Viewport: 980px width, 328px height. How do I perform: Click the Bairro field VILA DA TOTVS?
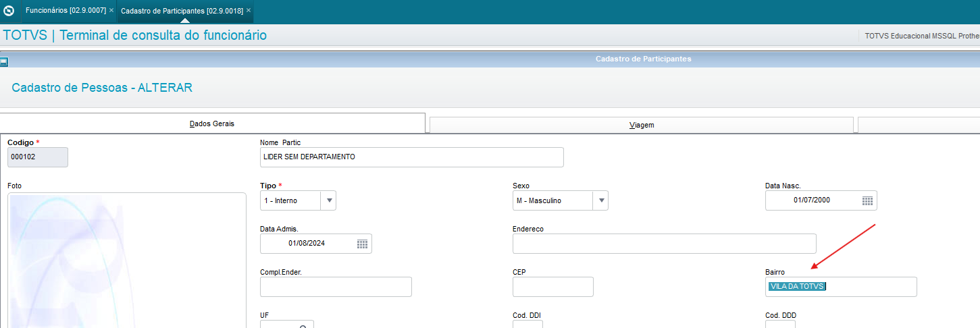(841, 287)
